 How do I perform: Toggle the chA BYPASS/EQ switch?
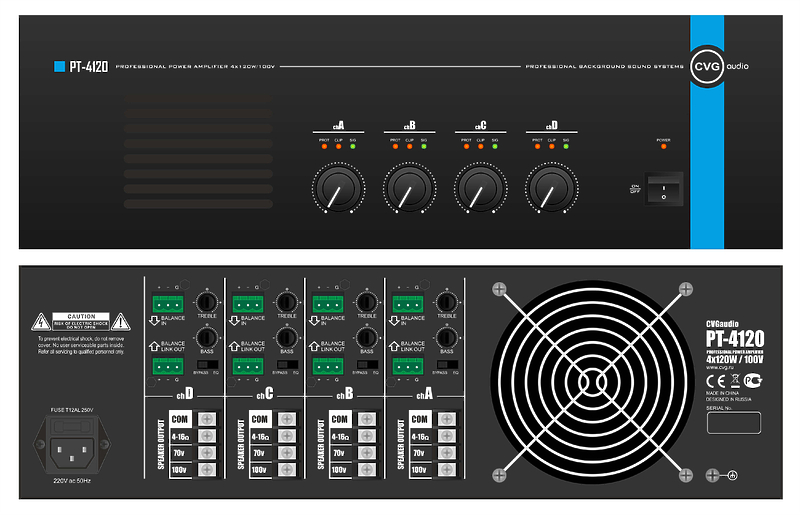tap(447, 366)
